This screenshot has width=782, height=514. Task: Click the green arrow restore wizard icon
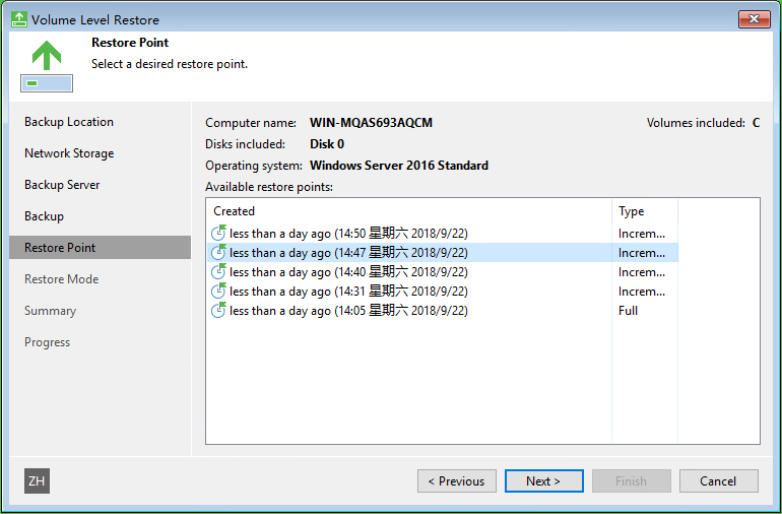[x=46, y=66]
